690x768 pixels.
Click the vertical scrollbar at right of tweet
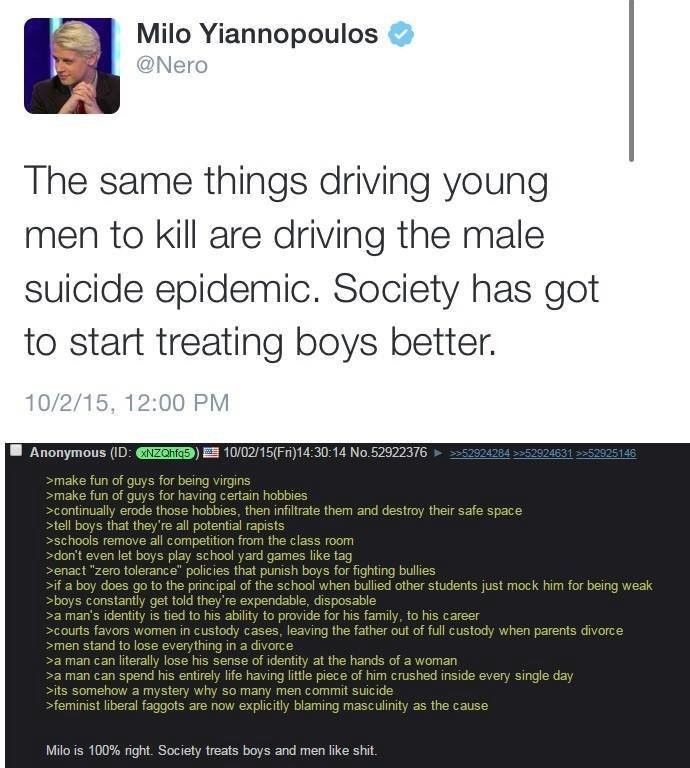point(631,81)
